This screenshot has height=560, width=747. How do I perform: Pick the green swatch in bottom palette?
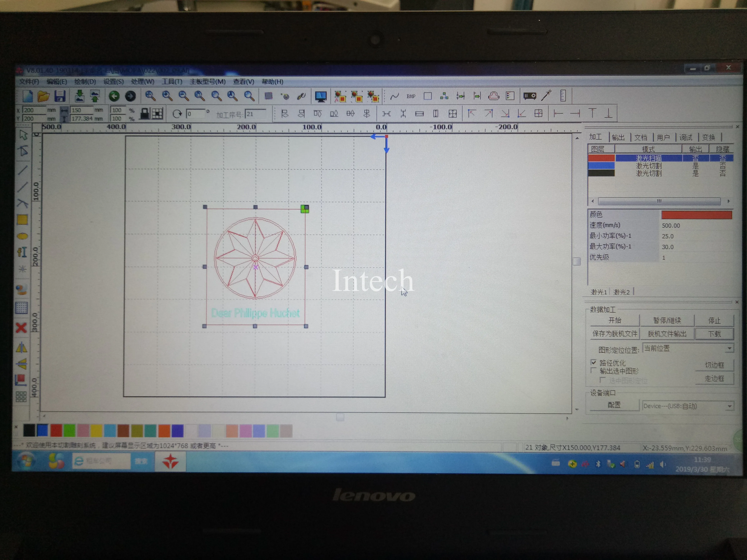click(69, 431)
